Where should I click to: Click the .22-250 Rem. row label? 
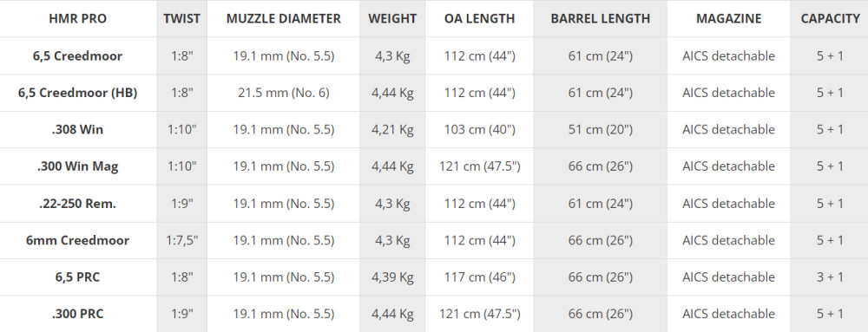coord(77,204)
